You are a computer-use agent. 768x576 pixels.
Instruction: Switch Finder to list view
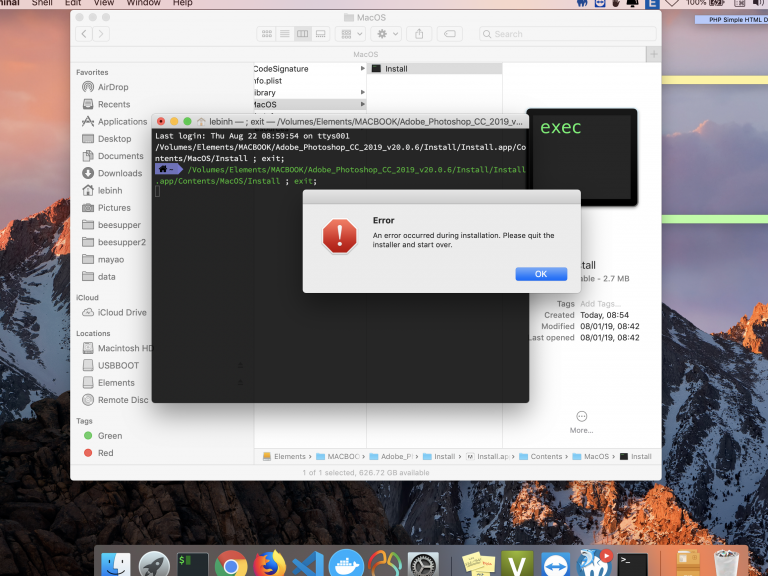pos(285,34)
